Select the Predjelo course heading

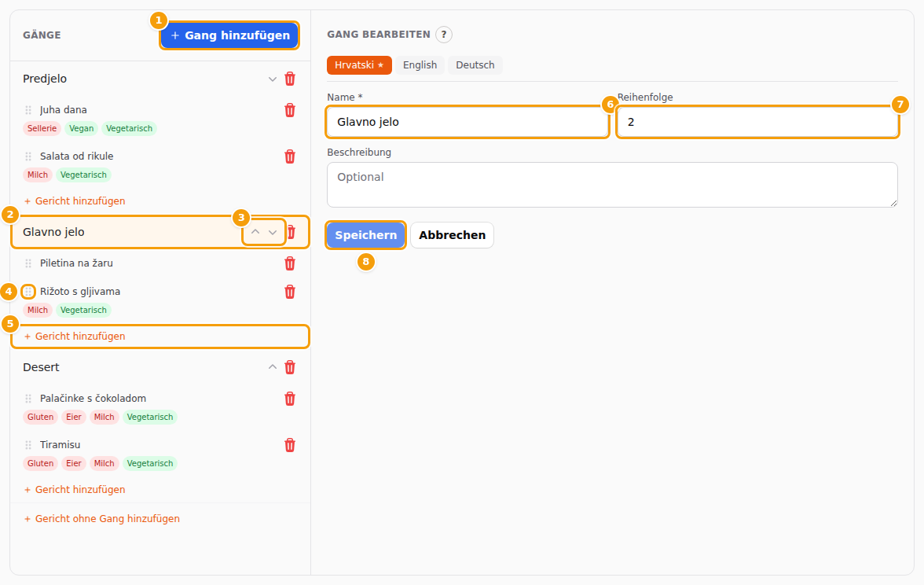point(45,79)
